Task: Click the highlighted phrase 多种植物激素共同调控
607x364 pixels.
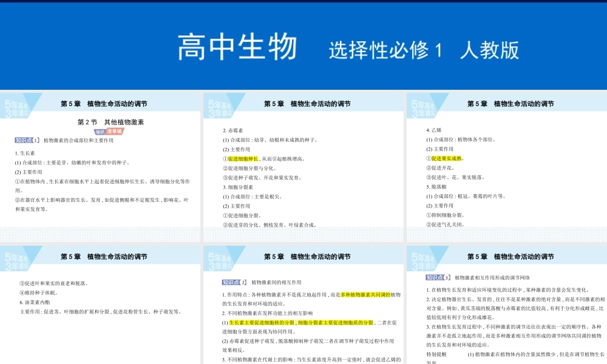Action: pyautogui.click(x=365, y=294)
